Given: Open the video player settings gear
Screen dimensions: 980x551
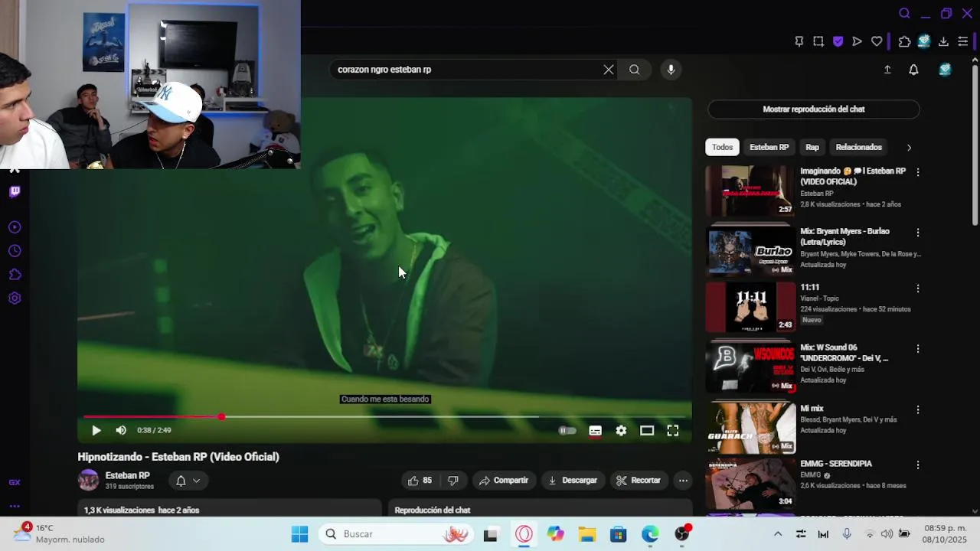Looking at the screenshot, I should coord(621,431).
